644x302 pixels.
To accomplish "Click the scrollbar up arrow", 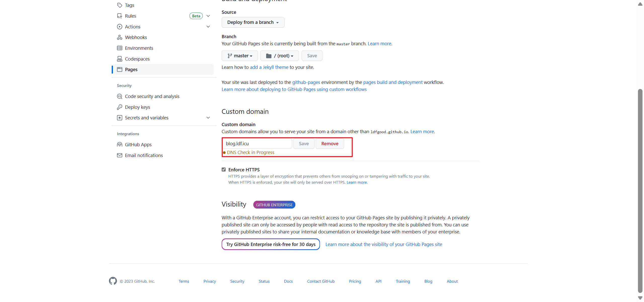I will click(640, 4).
